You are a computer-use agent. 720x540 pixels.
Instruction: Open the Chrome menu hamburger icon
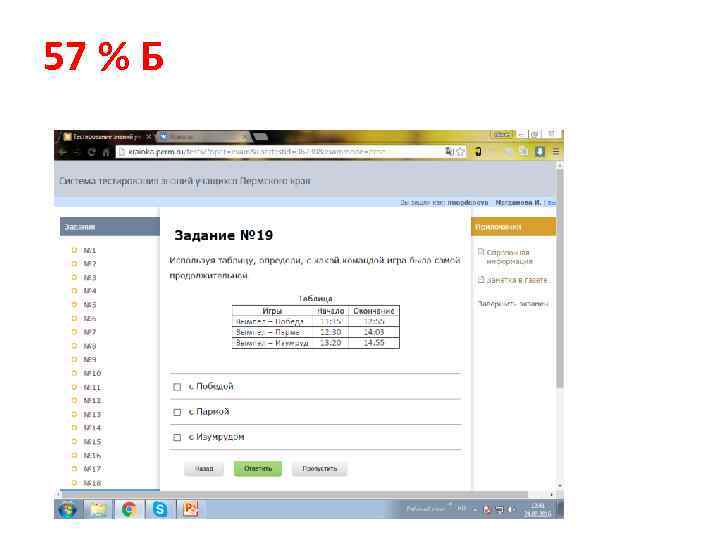[x=556, y=152]
